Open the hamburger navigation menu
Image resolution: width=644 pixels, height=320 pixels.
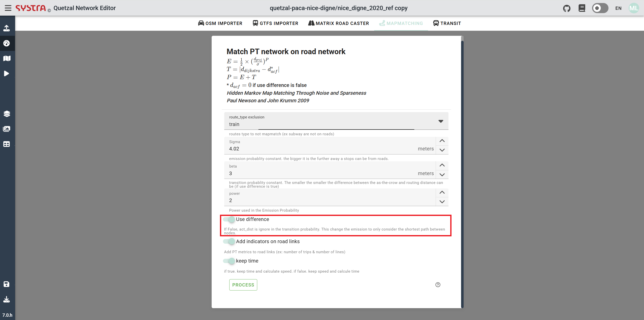[x=8, y=8]
